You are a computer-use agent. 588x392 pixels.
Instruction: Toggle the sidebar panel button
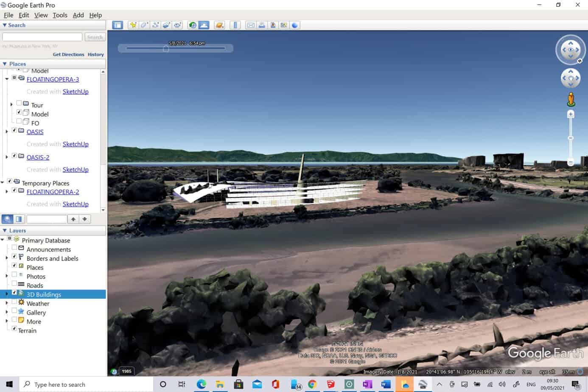pos(118,25)
